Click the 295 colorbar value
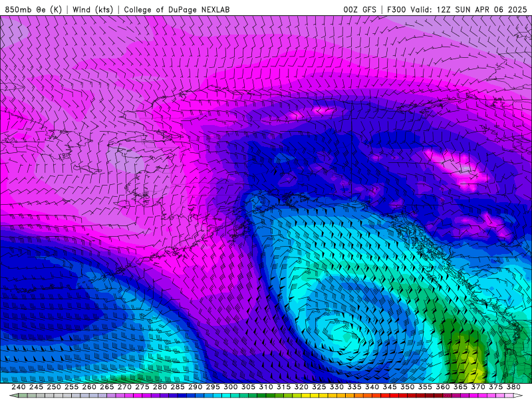The height and width of the screenshot is (399, 532). [213, 387]
